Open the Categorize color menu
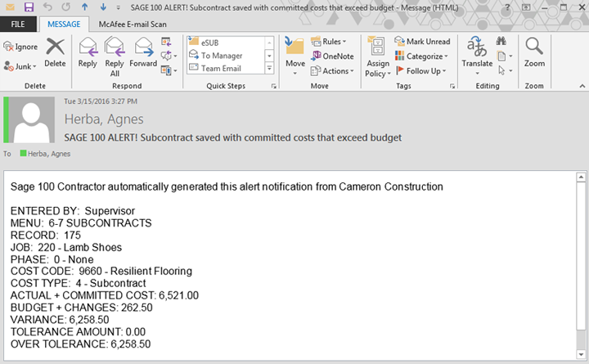 [x=421, y=56]
